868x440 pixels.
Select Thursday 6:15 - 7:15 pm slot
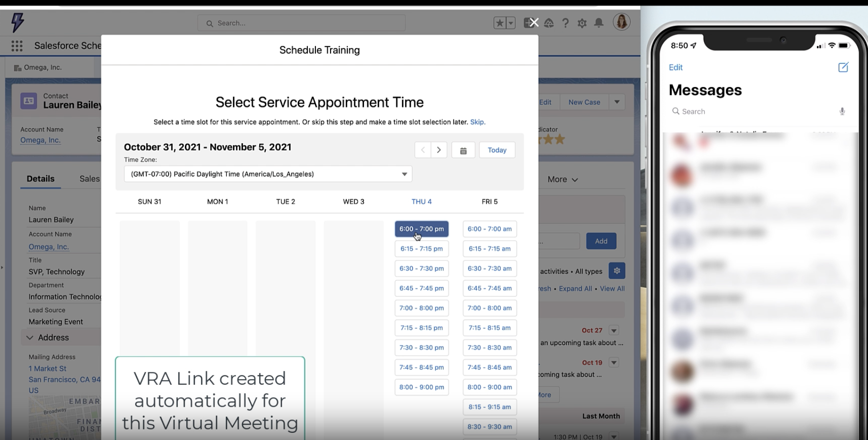tap(422, 249)
